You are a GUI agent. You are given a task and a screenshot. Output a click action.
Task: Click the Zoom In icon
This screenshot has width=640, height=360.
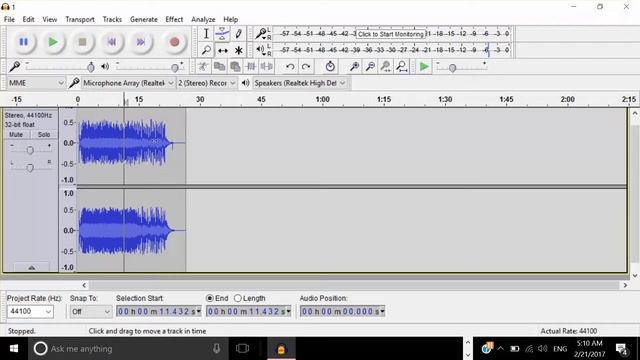[354, 66]
